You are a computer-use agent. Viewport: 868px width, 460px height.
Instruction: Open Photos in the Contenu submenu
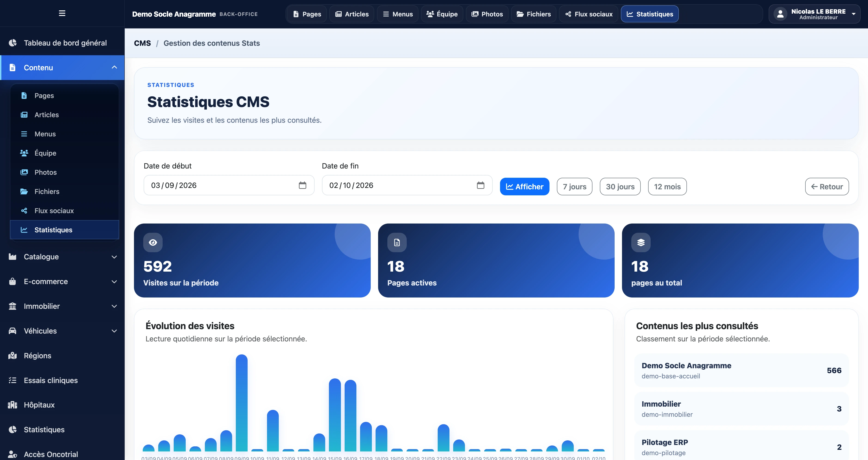[64, 172]
